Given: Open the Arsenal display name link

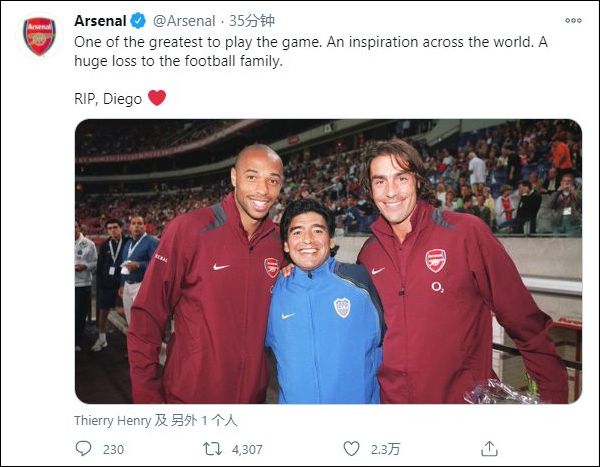Looking at the screenshot, I should click(x=100, y=21).
